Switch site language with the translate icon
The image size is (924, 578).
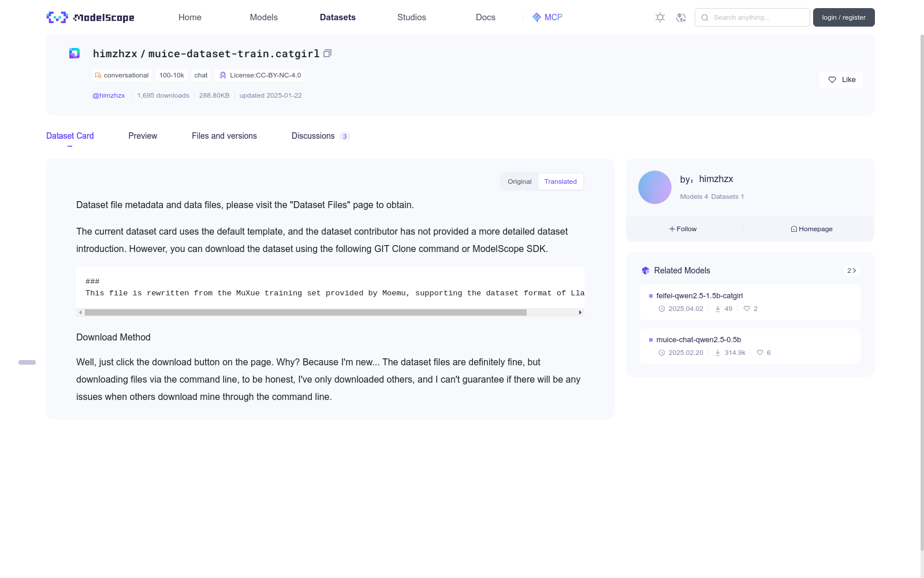681,17
